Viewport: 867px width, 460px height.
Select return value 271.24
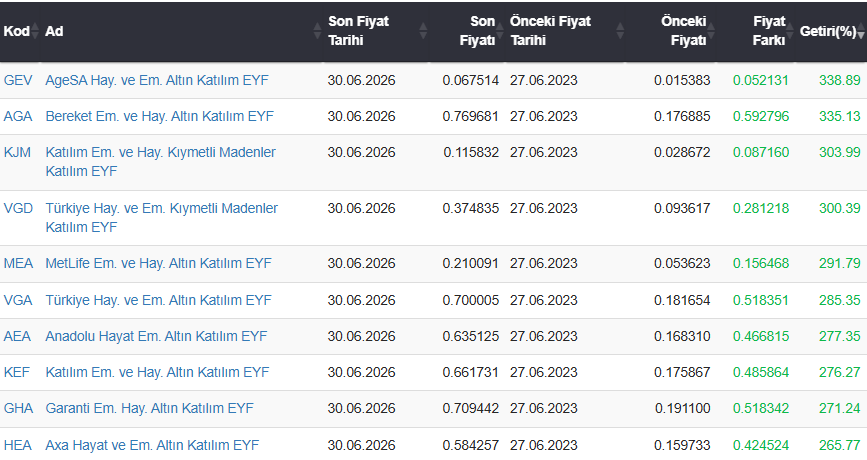[x=839, y=408]
